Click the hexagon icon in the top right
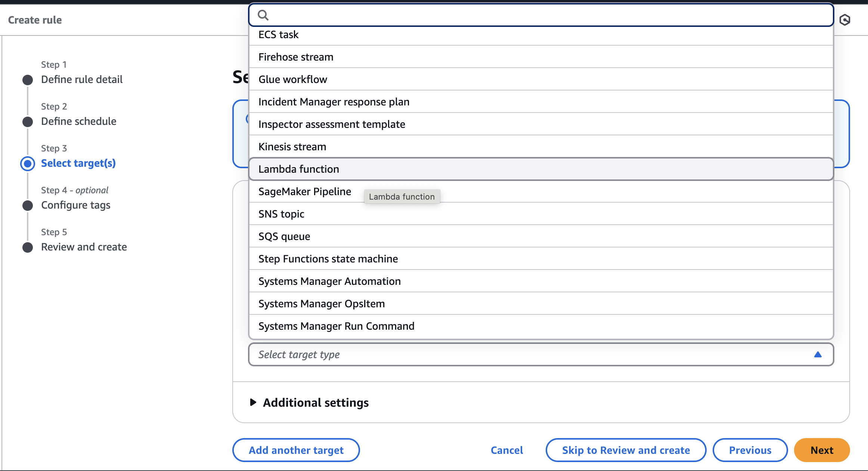868x471 pixels. (x=845, y=20)
